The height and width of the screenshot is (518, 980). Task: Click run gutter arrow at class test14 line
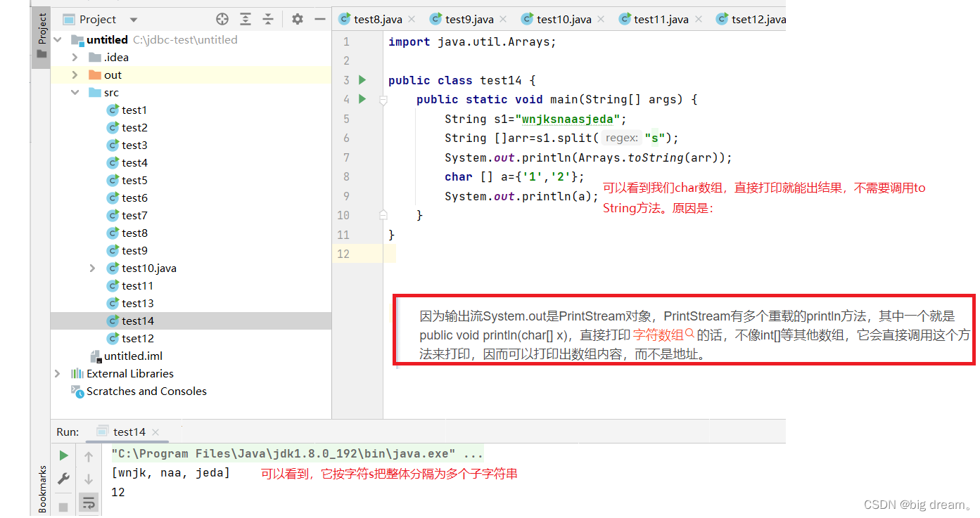point(362,80)
